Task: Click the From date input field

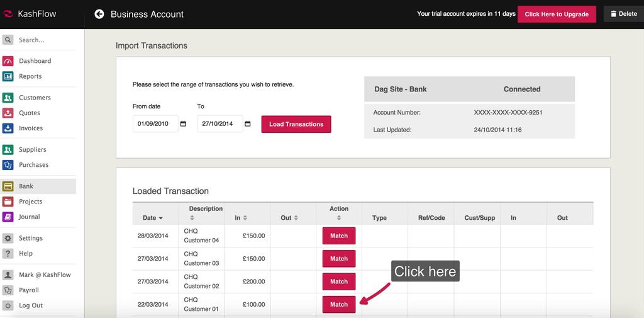Action: tap(154, 124)
